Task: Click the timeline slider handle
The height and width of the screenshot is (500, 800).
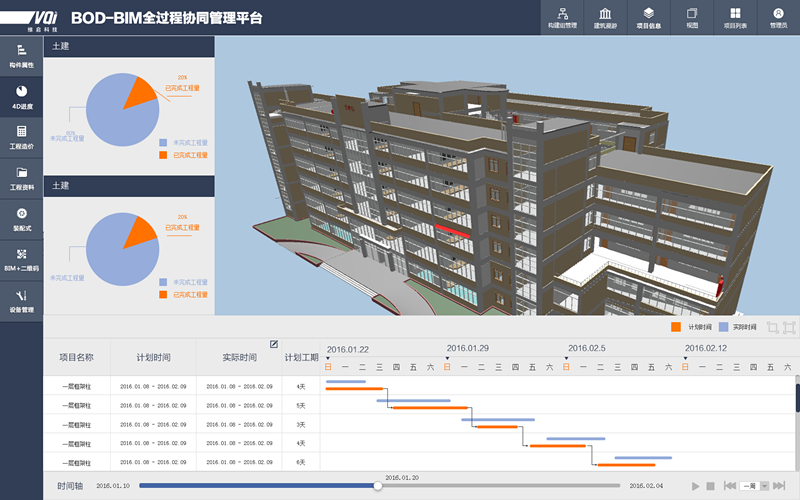Action: pyautogui.click(x=377, y=485)
